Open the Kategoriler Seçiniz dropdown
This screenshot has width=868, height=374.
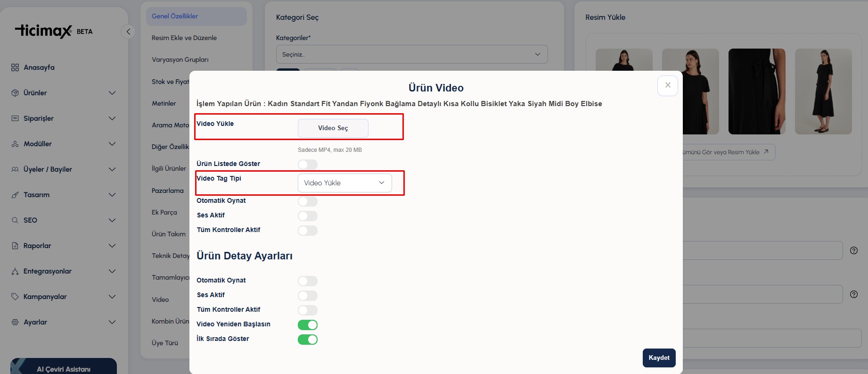[411, 54]
